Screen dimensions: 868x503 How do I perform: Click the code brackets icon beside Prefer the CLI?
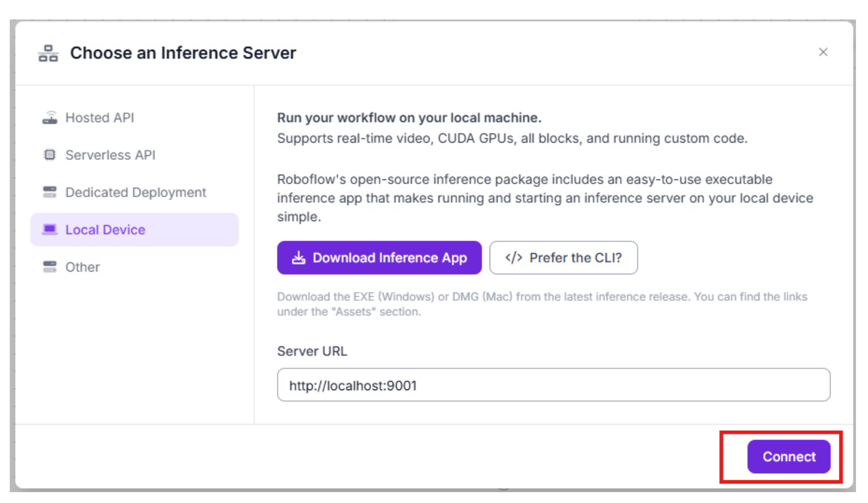[x=514, y=258]
